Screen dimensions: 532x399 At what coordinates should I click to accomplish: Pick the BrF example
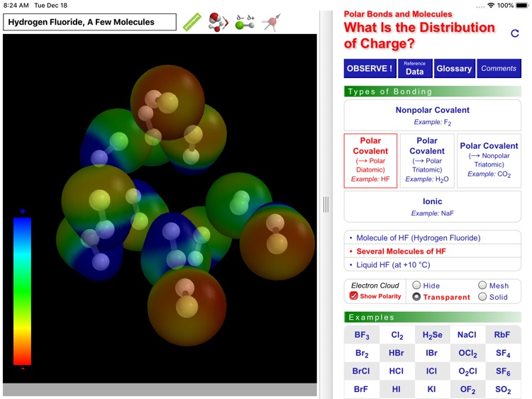click(360, 389)
